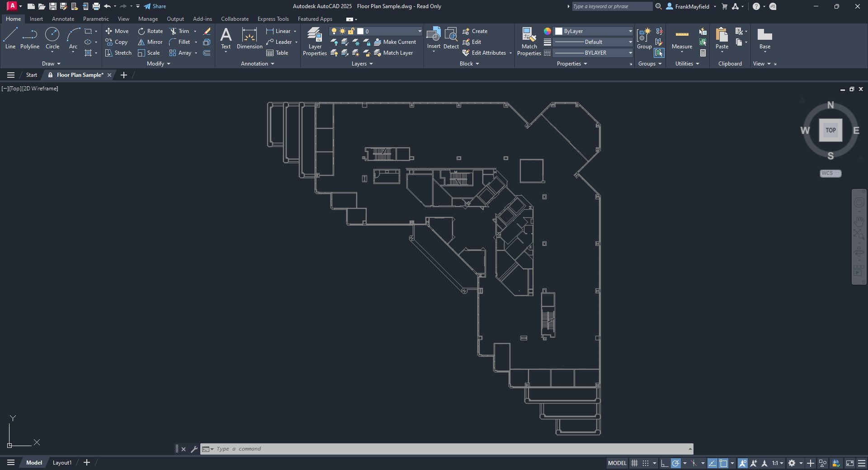Screen dimensions: 868x470
Task: Switch to the Insert ribbon tab
Action: (x=36, y=19)
